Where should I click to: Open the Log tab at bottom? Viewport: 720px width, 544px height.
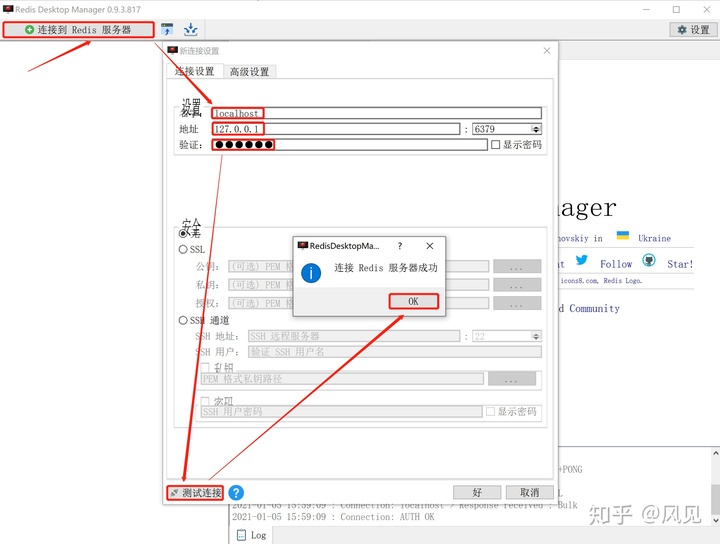pos(251,535)
